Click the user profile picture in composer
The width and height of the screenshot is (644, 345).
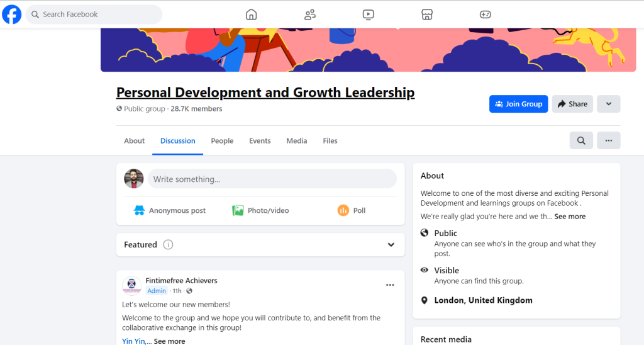134,178
